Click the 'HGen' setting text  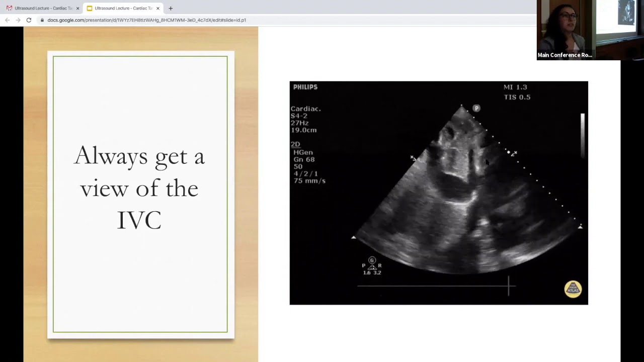(303, 152)
